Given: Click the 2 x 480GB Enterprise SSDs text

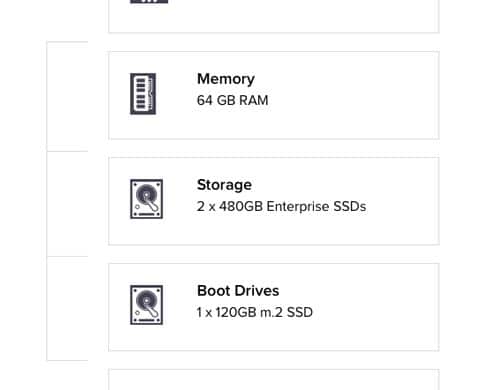Looking at the screenshot, I should [x=281, y=207].
